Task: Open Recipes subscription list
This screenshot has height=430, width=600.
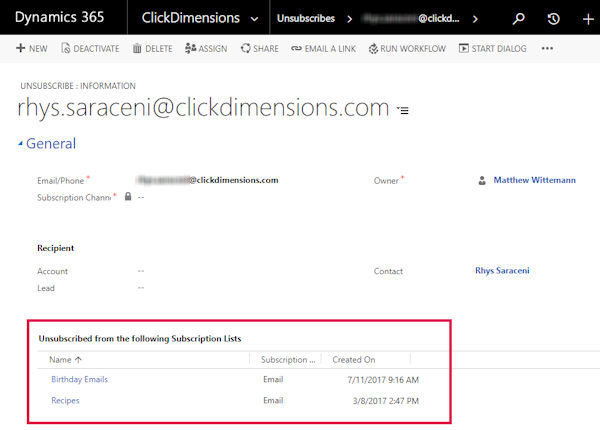Action: click(x=65, y=400)
